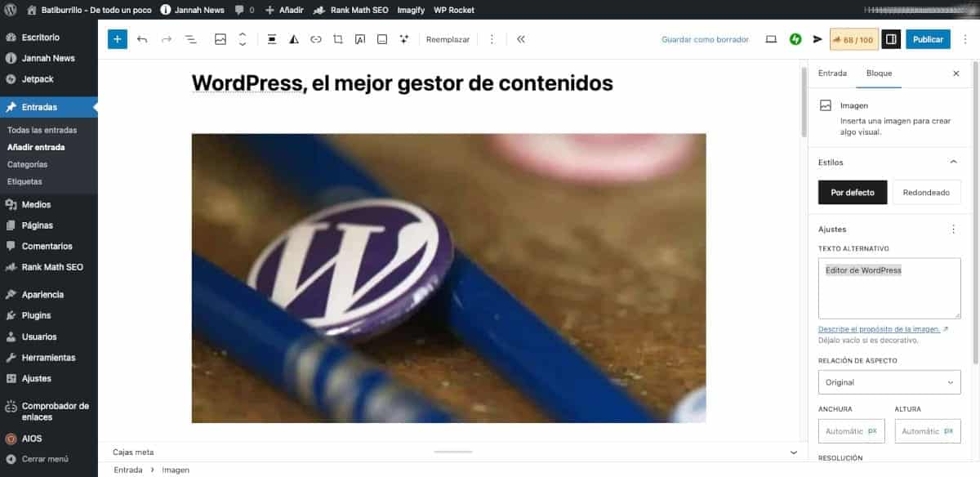Viewport: 980px width, 477px height.
Task: Open Categorías submenu item
Action: tap(27, 164)
